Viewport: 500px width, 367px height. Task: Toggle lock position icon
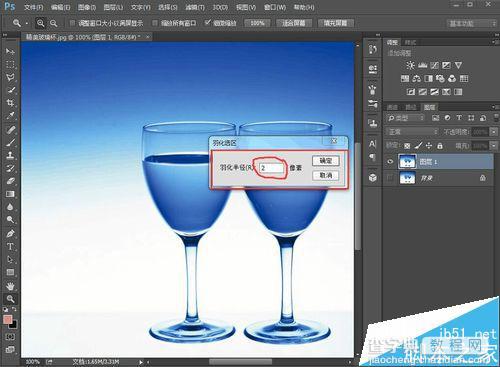click(429, 146)
